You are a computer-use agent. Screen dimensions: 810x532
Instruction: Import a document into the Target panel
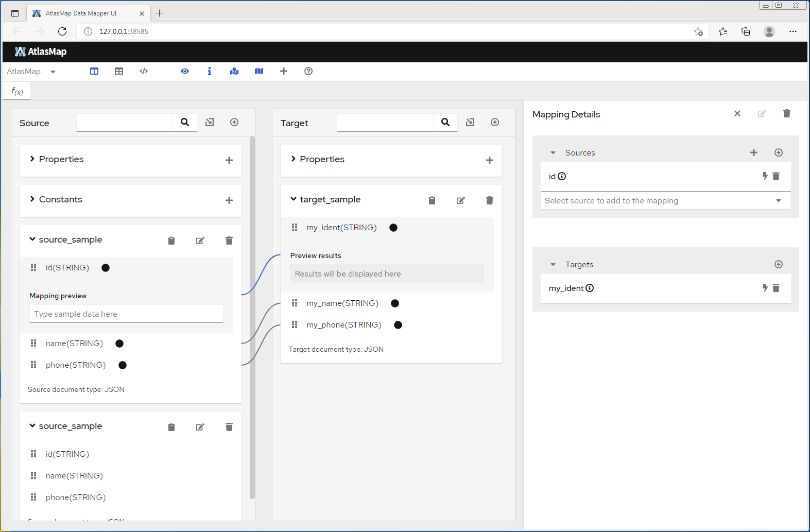point(470,122)
